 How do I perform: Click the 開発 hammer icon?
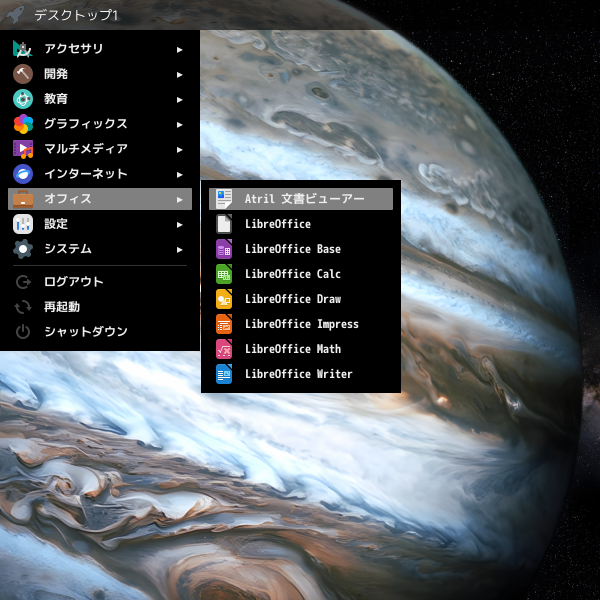click(23, 74)
